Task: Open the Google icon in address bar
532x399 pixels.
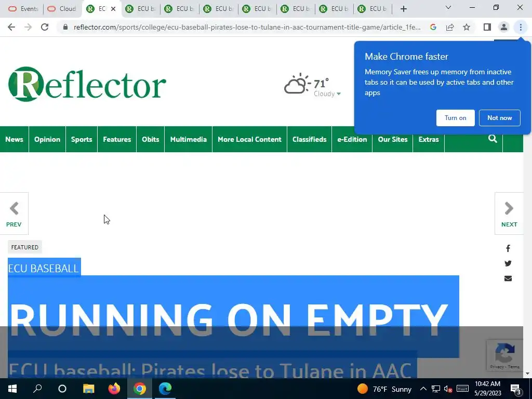Action: (433, 27)
